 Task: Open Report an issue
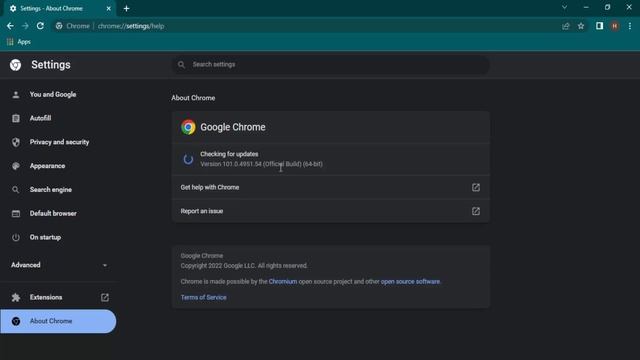pyautogui.click(x=331, y=211)
